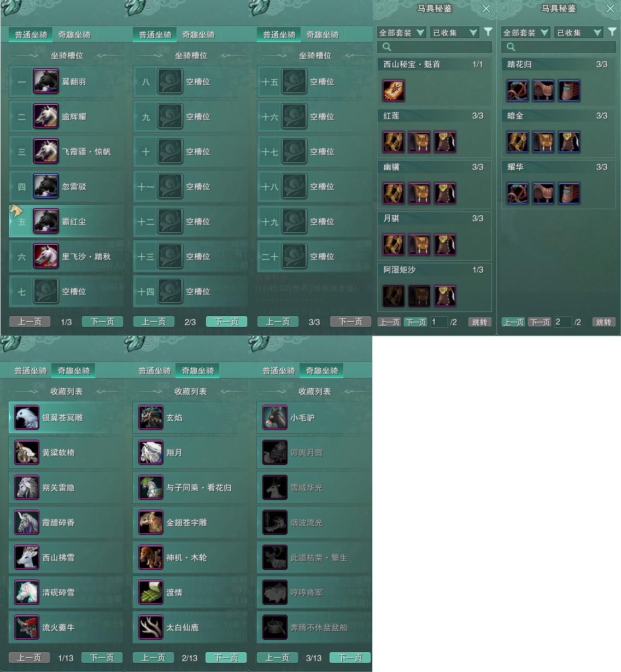621x672 pixels.
Task: Open 全部套装 dropdown in second 马具秘鉴 panel
Action: 525,33
